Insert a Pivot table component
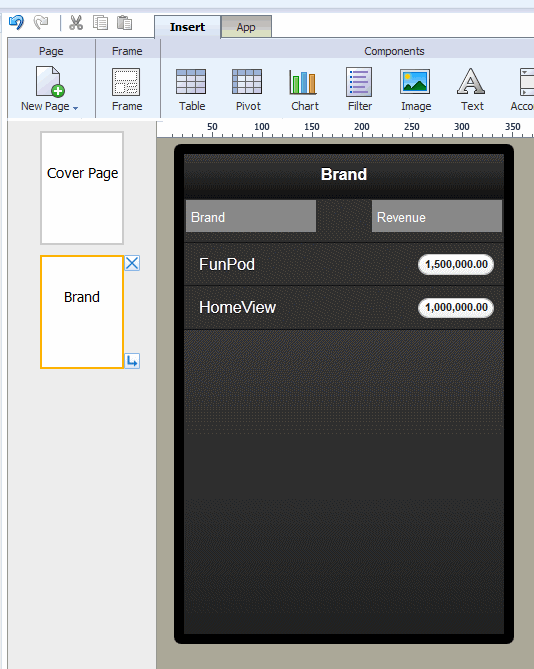 point(248,90)
